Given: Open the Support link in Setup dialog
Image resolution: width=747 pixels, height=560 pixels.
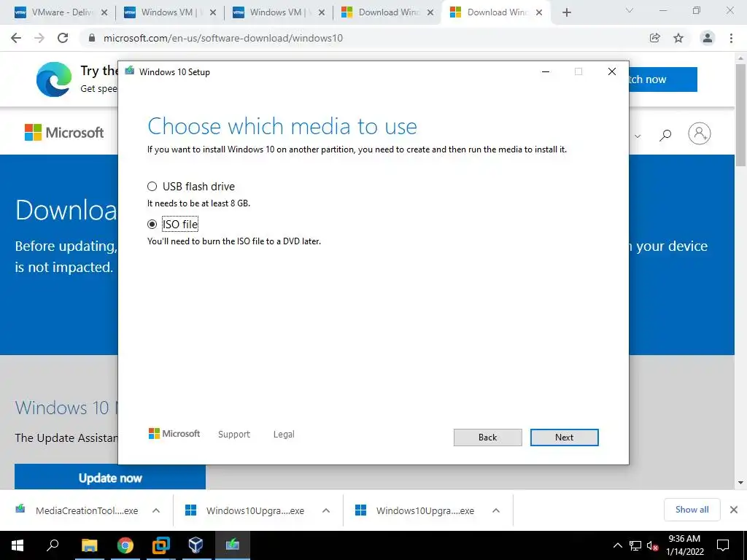Looking at the screenshot, I should (234, 434).
